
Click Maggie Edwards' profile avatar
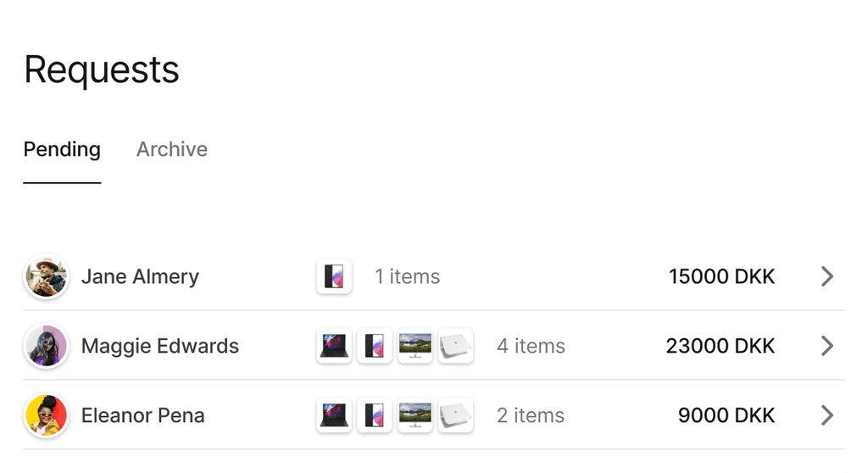click(x=46, y=346)
